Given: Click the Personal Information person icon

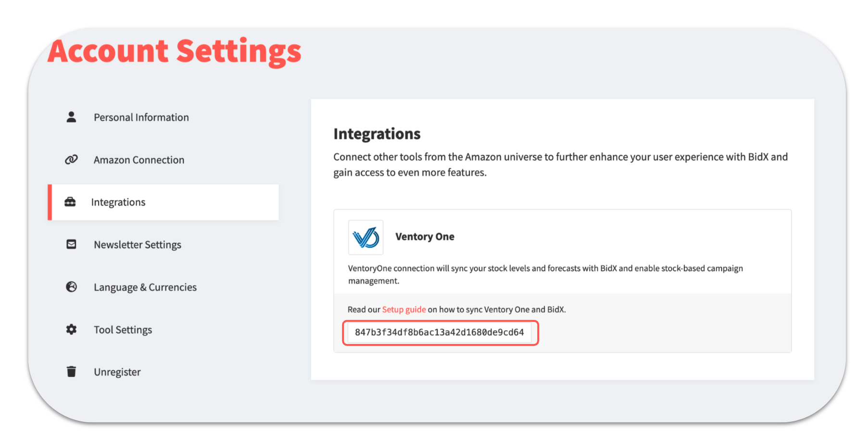Looking at the screenshot, I should point(71,117).
